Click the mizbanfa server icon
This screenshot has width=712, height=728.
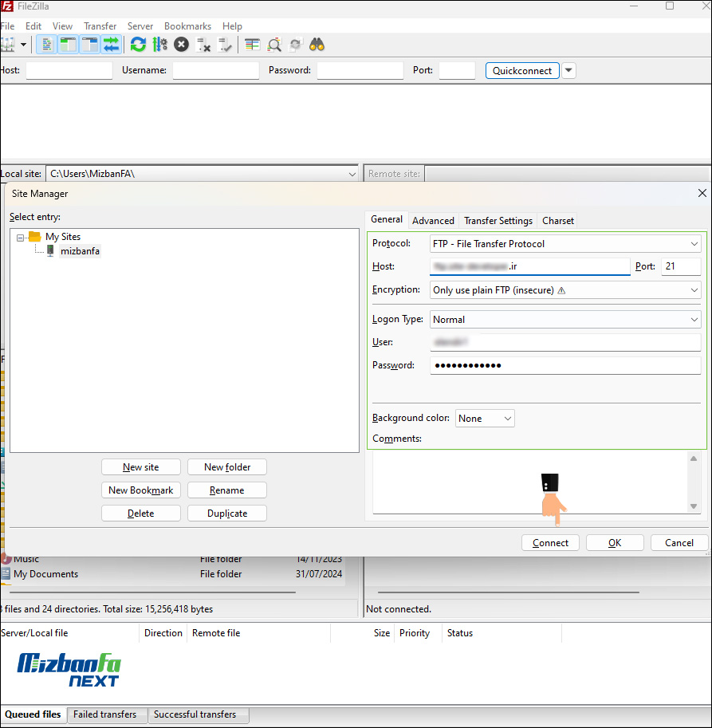[x=50, y=250]
